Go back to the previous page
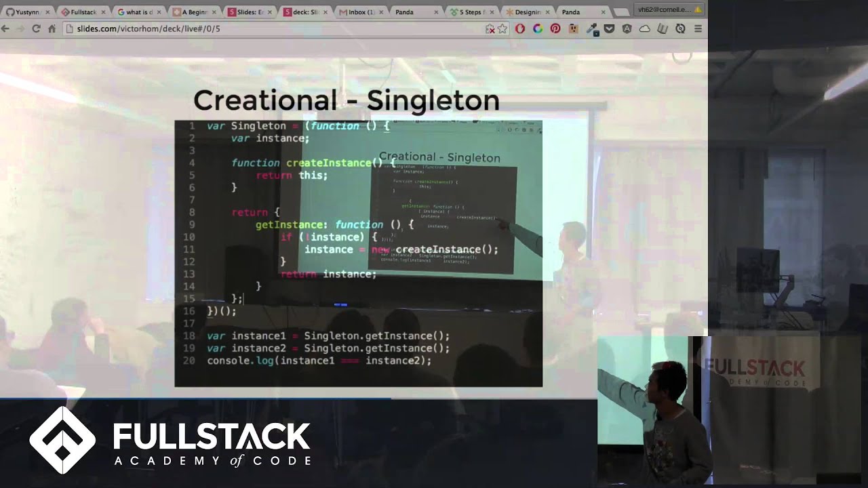 tap(5, 28)
